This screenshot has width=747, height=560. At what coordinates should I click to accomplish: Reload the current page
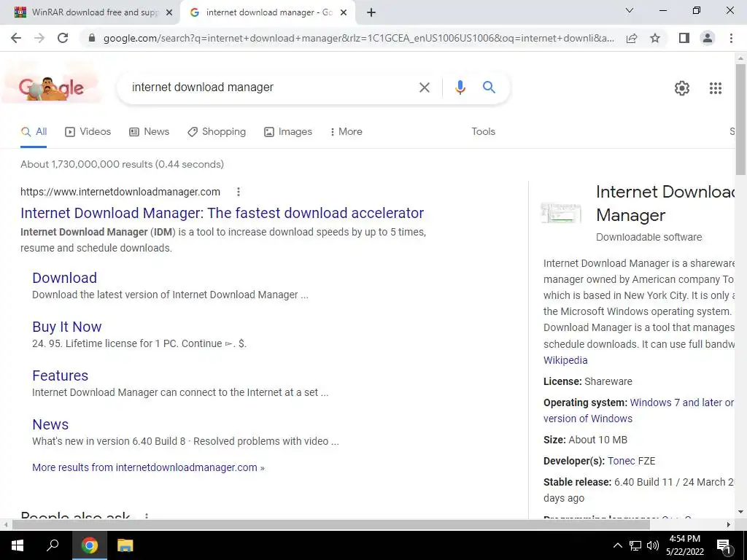pyautogui.click(x=63, y=38)
